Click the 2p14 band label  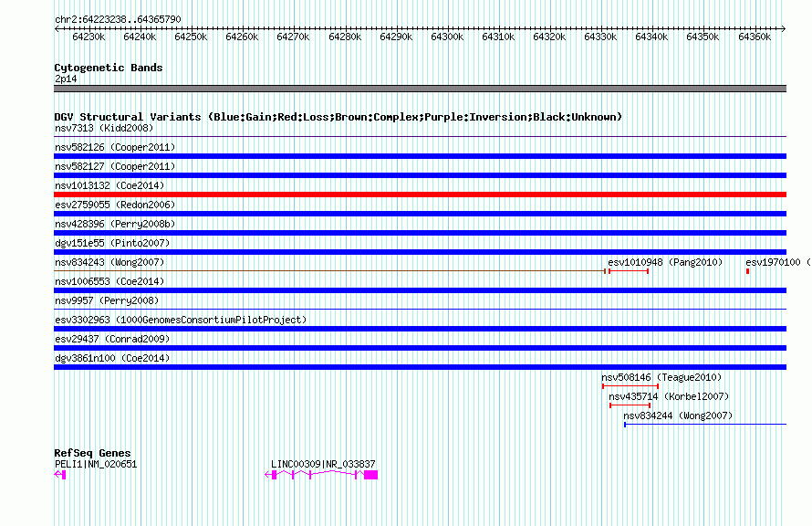[x=66, y=79]
